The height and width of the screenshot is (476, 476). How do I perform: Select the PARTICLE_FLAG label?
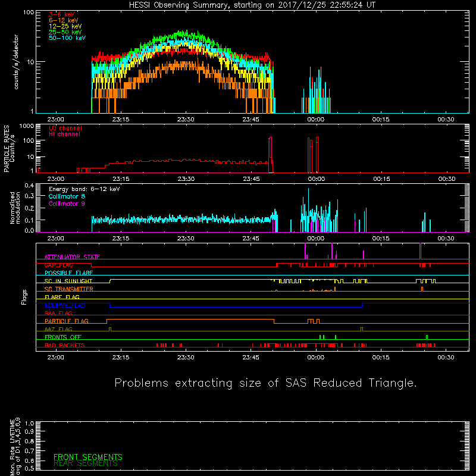(67, 321)
